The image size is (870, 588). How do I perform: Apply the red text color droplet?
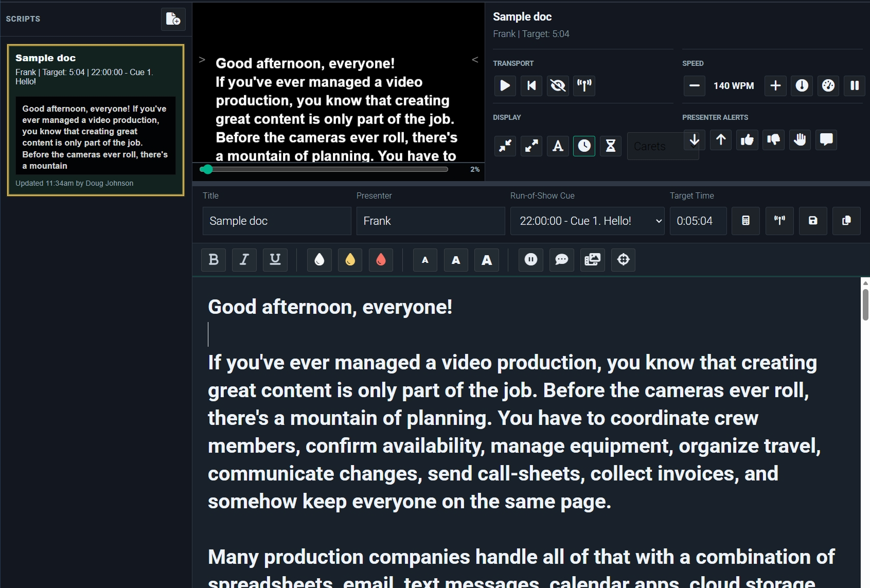pyautogui.click(x=381, y=260)
